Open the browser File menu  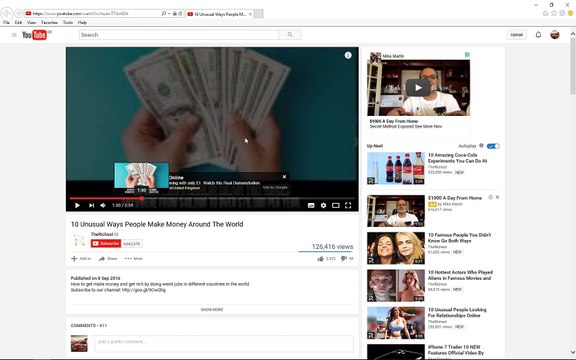6,22
